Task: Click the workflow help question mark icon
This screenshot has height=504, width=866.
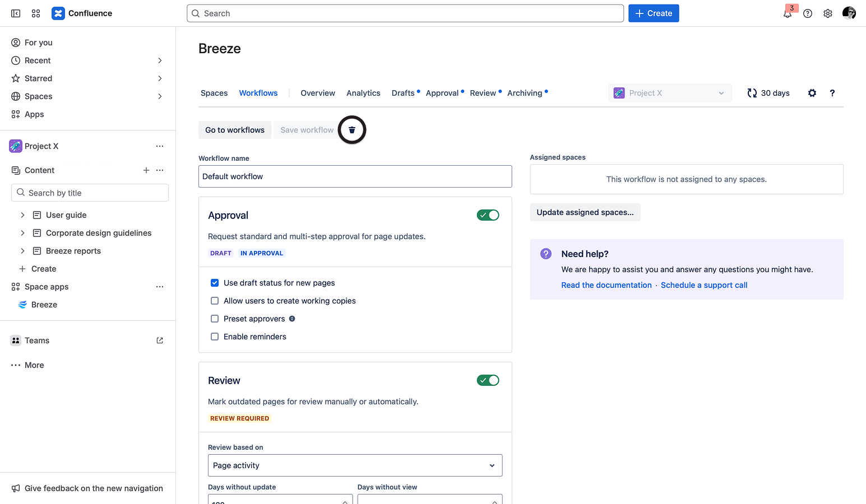Action: [x=832, y=93]
